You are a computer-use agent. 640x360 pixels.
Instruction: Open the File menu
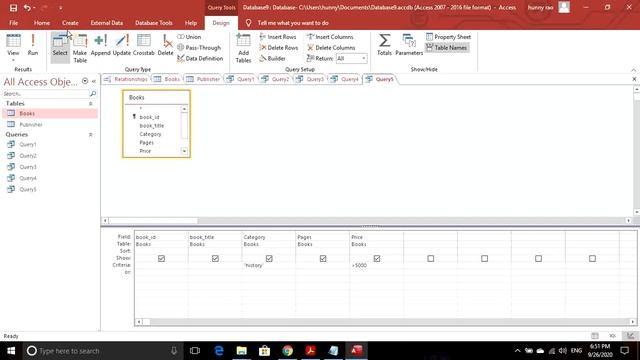click(13, 23)
